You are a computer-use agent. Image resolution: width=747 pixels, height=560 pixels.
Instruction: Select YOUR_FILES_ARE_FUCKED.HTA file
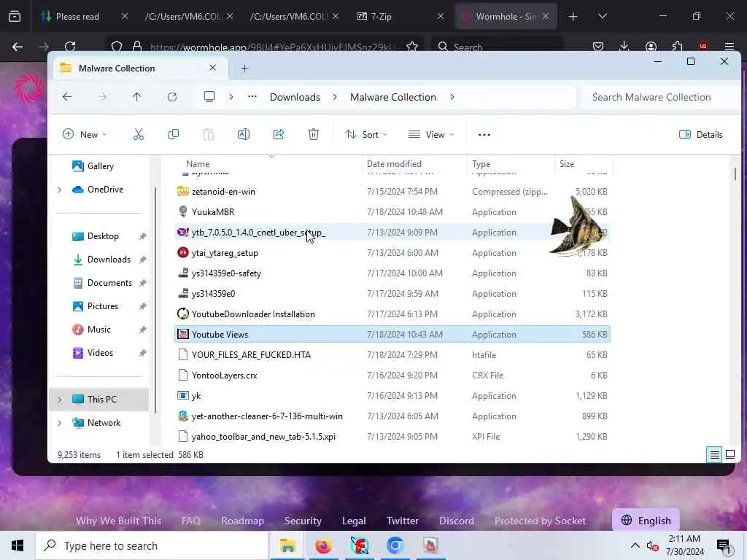click(x=392, y=355)
